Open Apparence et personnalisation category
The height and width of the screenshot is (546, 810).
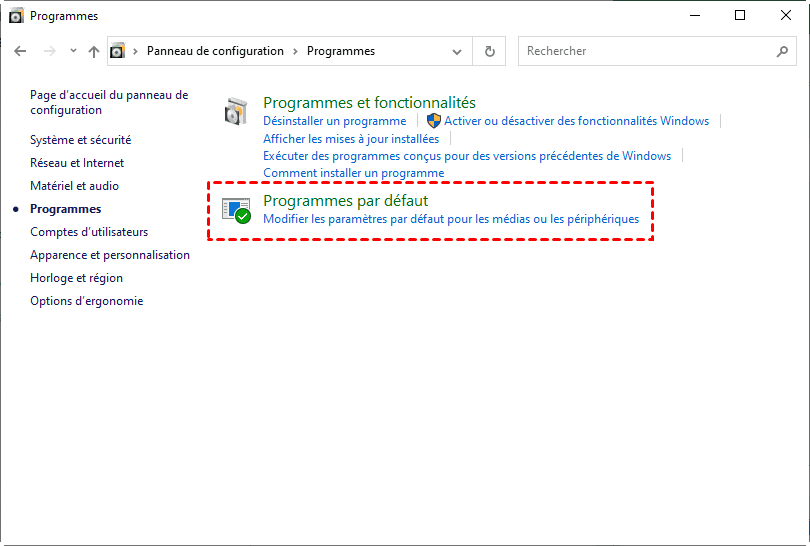pos(110,255)
